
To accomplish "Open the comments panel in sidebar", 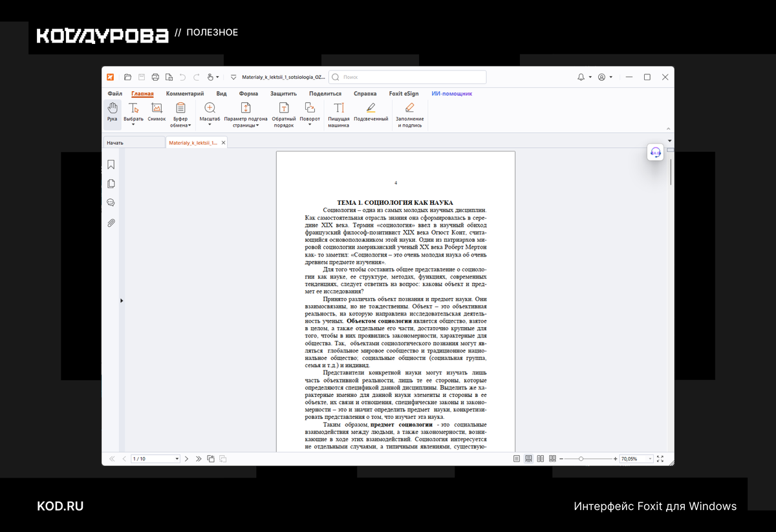I will pyautogui.click(x=111, y=203).
